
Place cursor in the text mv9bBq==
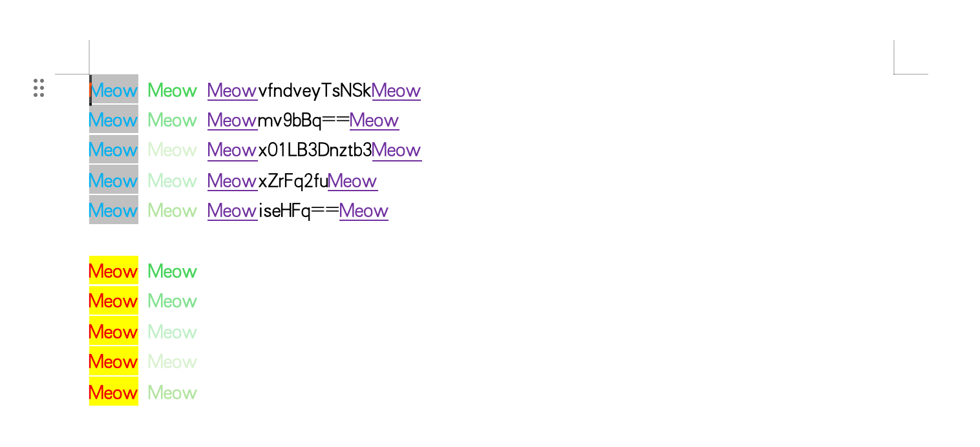[x=303, y=121]
